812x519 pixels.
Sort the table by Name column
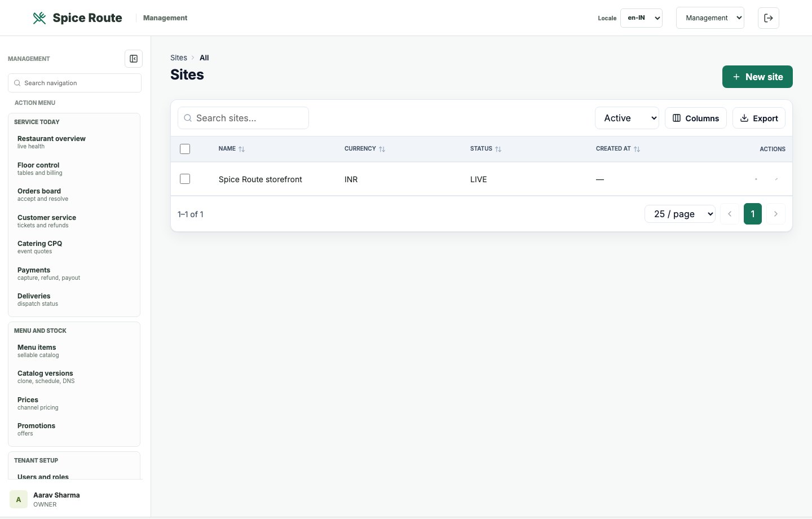(x=232, y=149)
